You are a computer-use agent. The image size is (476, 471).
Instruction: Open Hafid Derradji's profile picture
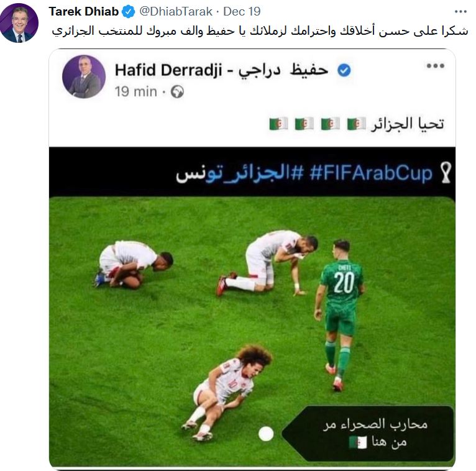(x=84, y=76)
